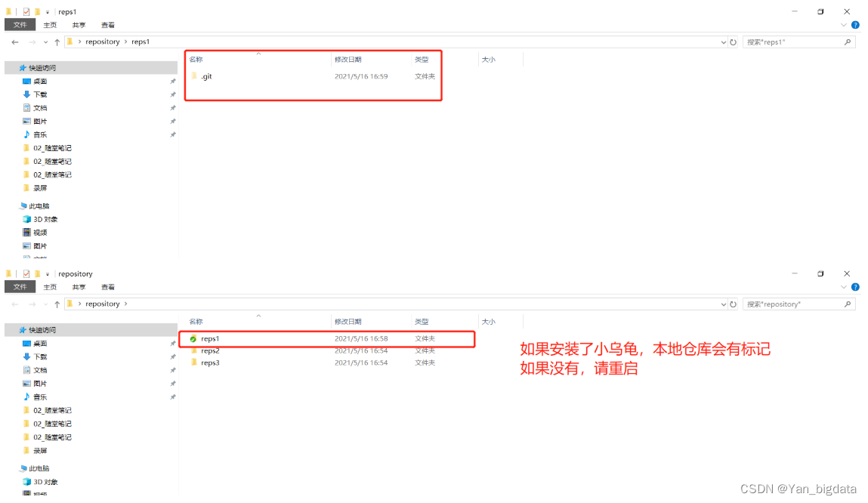Go up one level from reps1
The width and height of the screenshot is (868, 503).
(57, 42)
